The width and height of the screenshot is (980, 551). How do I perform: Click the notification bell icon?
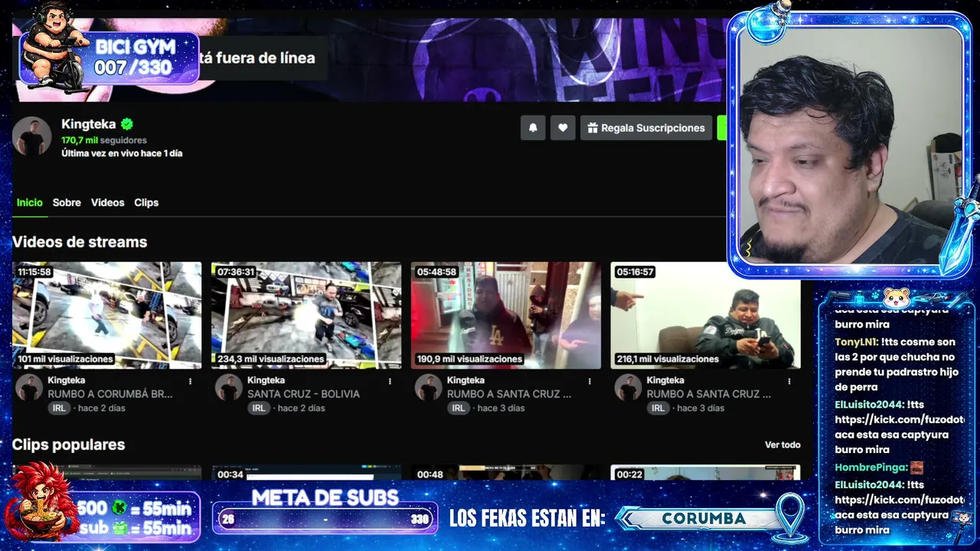[x=533, y=128]
